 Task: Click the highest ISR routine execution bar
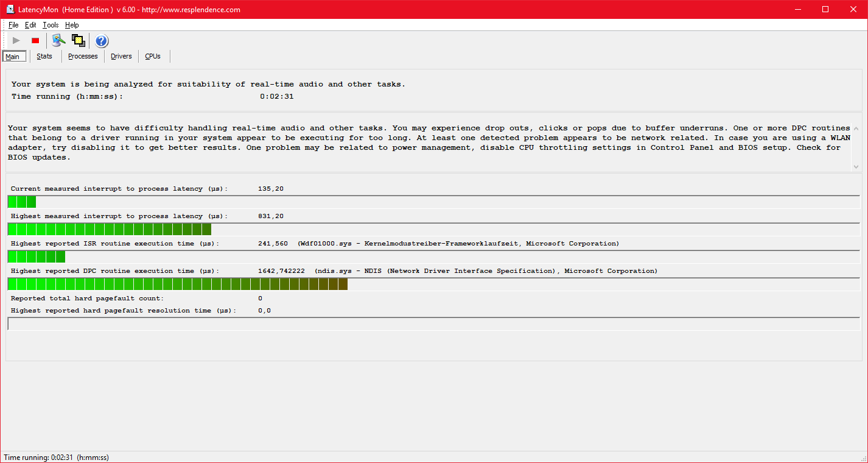point(434,256)
